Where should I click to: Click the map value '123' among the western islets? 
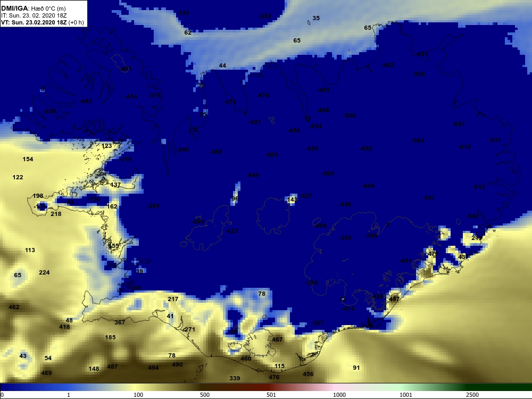click(106, 146)
